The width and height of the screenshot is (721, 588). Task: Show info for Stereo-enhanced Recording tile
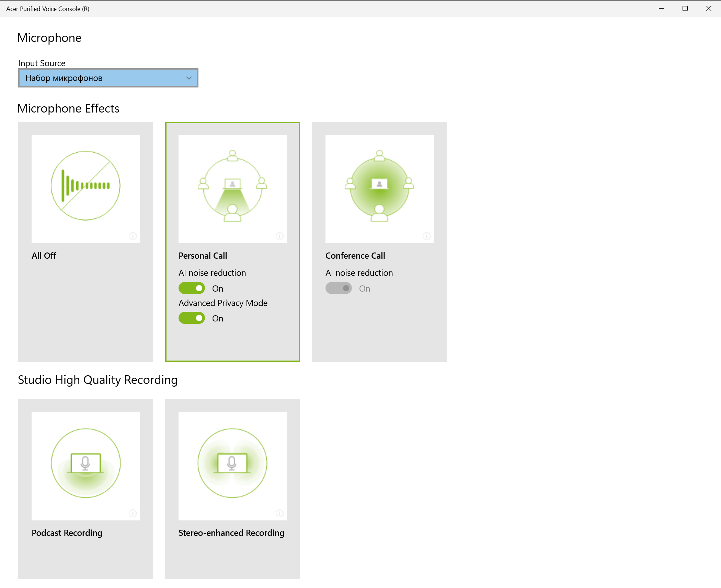279,513
